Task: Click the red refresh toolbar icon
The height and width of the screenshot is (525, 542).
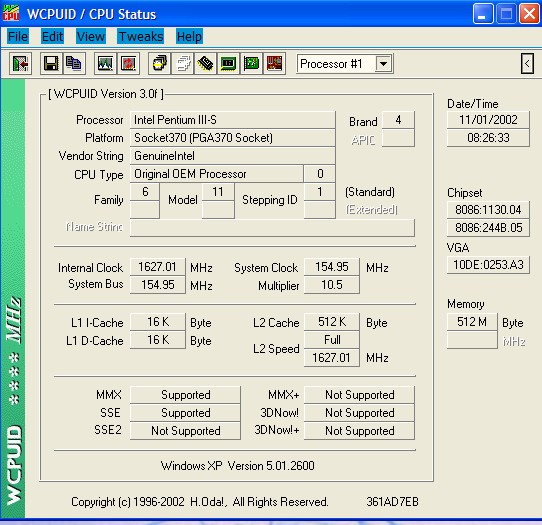Action: (128, 64)
